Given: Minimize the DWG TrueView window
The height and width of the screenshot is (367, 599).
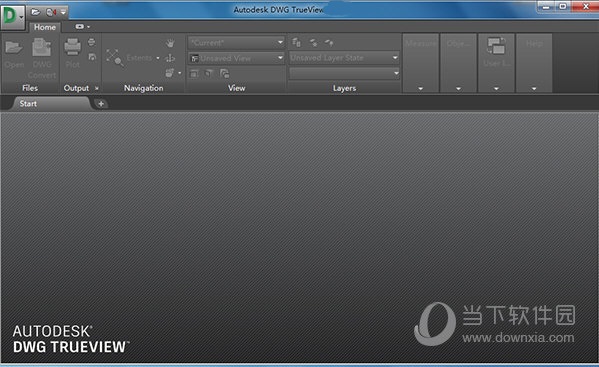Looking at the screenshot, I should point(546,6).
